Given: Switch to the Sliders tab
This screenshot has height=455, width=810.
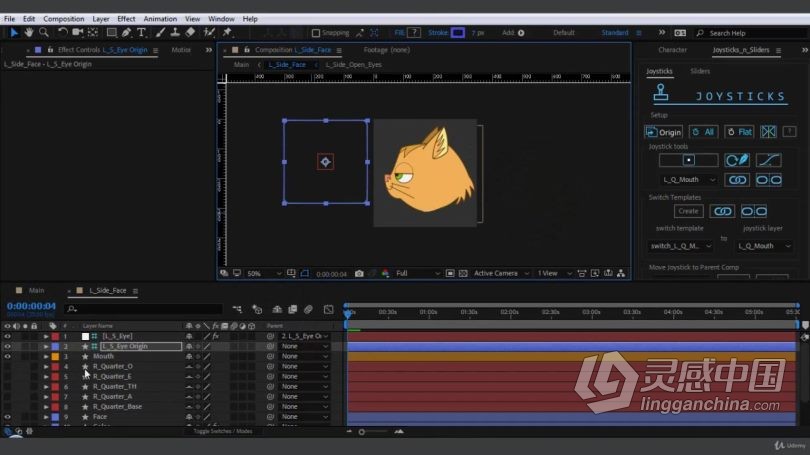Looking at the screenshot, I should coord(700,71).
